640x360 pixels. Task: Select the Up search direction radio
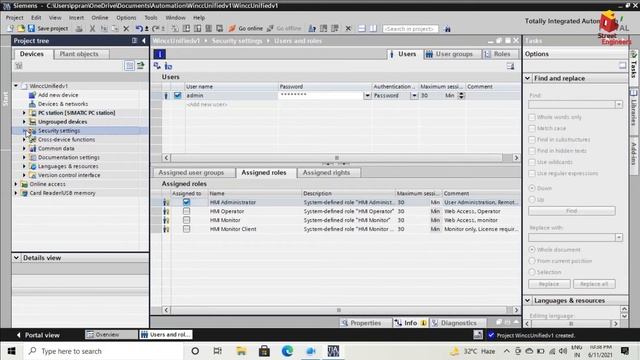(x=532, y=200)
